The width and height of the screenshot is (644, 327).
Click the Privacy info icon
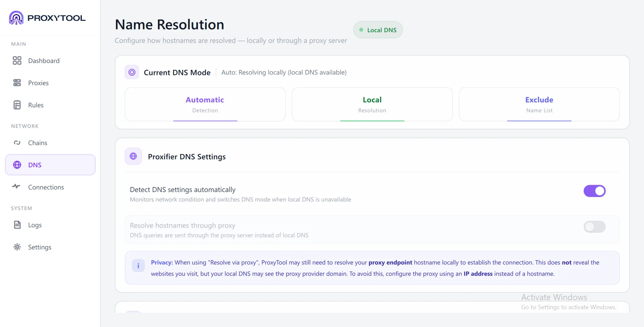[138, 266]
